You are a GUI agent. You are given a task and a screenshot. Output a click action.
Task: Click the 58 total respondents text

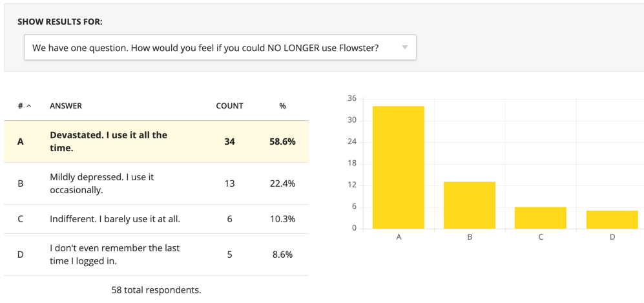click(156, 290)
